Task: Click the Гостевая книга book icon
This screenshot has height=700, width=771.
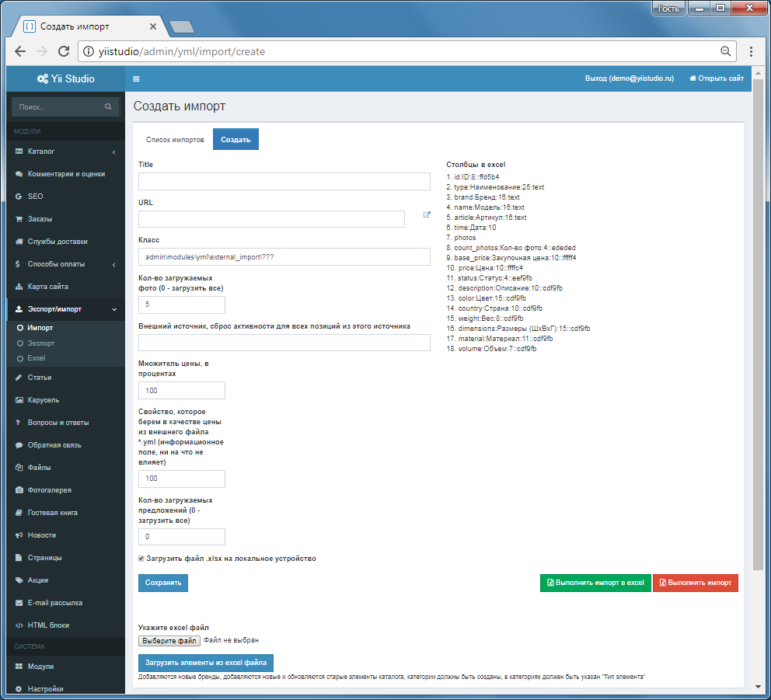Action: coord(19,513)
